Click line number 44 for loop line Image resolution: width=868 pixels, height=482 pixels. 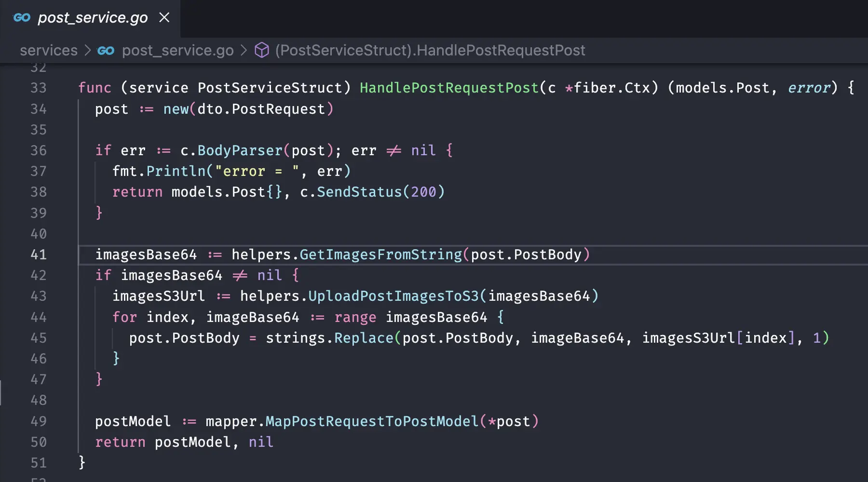click(x=39, y=317)
